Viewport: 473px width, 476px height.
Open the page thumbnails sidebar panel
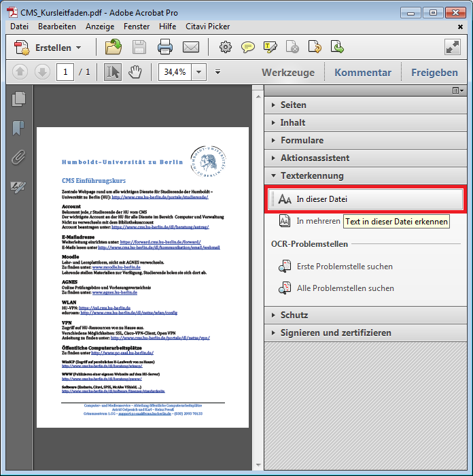coord(18,99)
